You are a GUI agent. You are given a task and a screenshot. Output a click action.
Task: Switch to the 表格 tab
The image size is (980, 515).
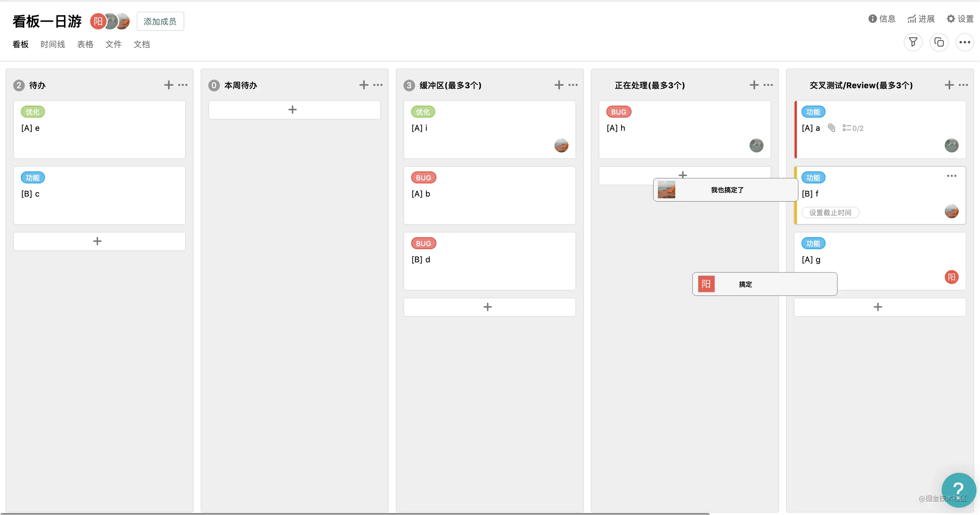tap(85, 44)
